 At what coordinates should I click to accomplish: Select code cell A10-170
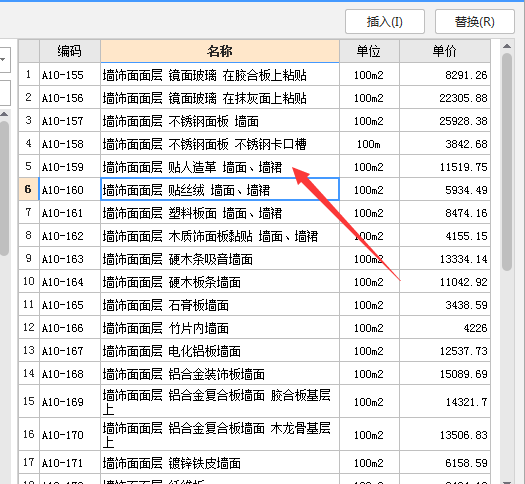pos(70,435)
